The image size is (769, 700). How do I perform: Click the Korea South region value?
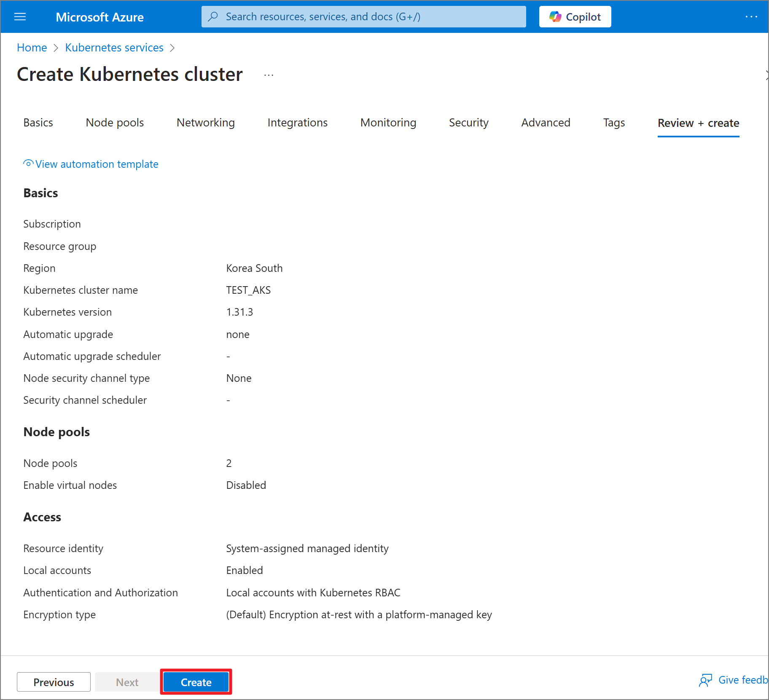(x=254, y=268)
